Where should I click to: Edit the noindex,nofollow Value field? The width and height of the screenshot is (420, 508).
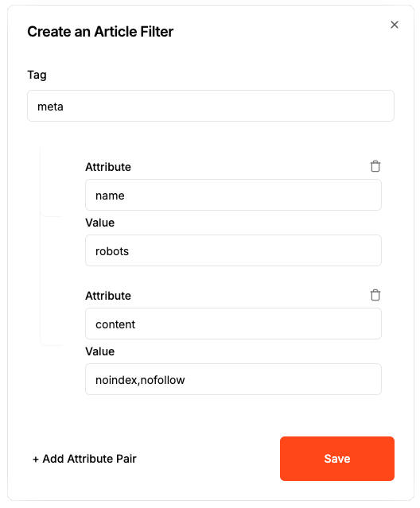tap(233, 379)
